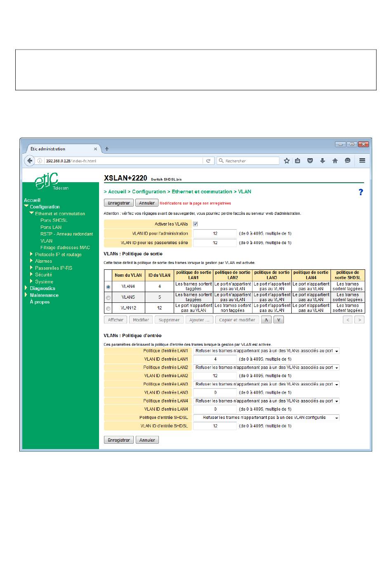Click the top Annuler button
This screenshot has width=392, height=573.
(x=147, y=203)
